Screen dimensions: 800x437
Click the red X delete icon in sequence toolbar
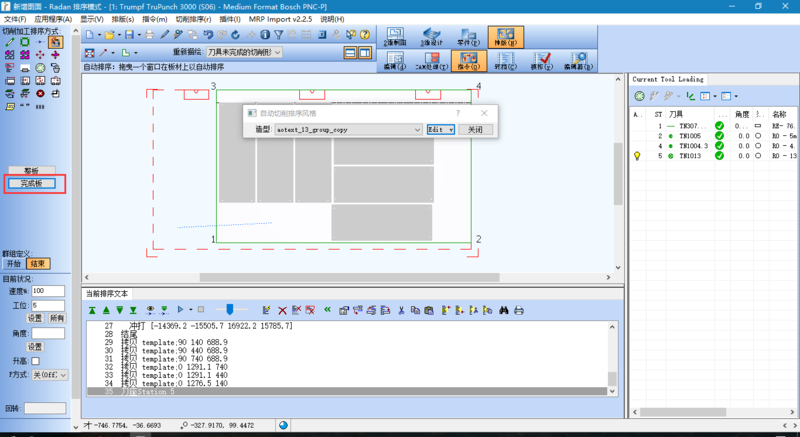pos(282,311)
